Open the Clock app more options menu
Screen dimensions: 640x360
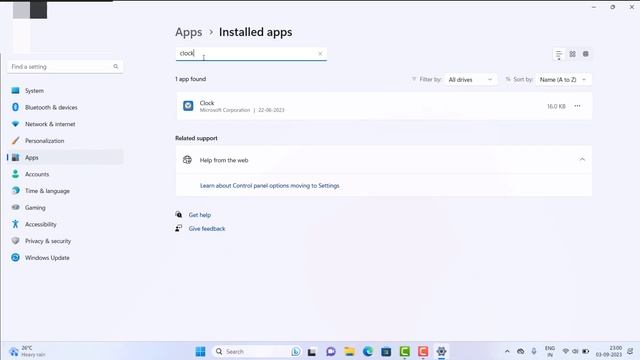point(577,106)
